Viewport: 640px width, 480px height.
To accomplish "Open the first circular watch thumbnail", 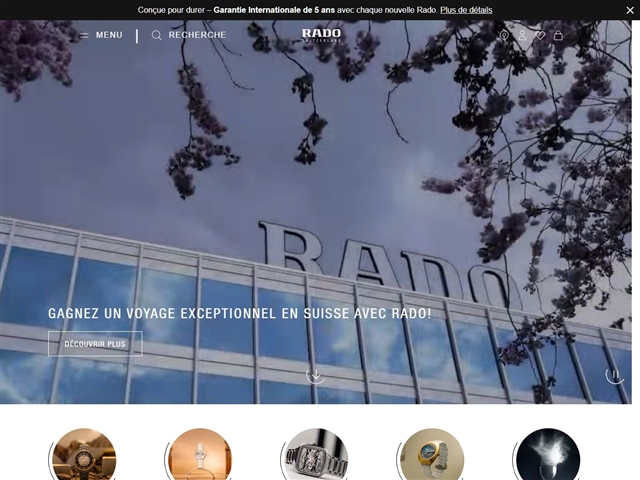I will (84, 454).
